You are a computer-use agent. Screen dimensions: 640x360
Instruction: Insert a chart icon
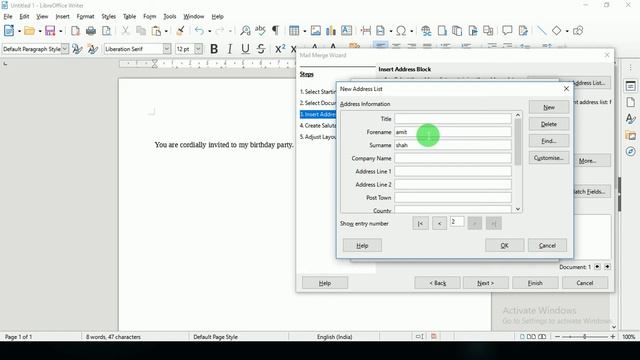pos(331,31)
